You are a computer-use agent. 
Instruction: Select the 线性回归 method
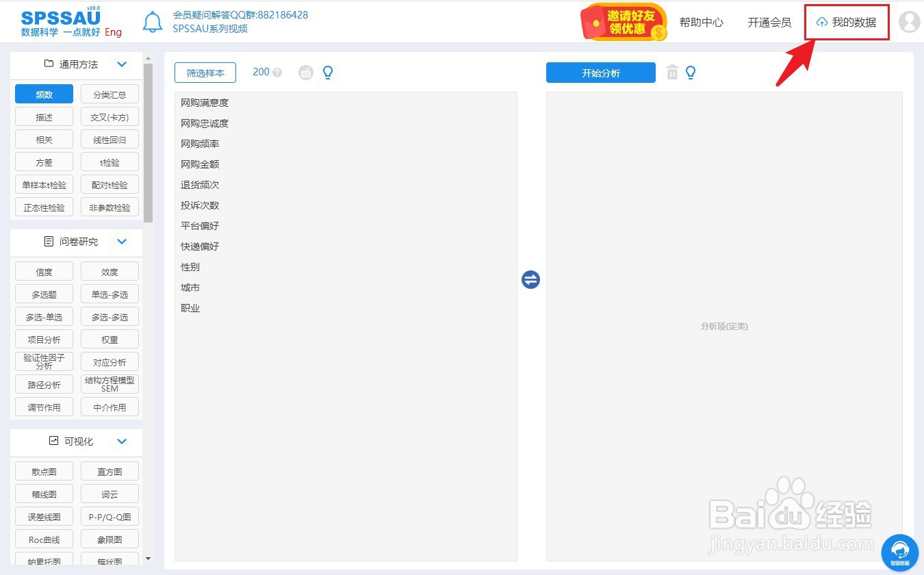pyautogui.click(x=110, y=140)
